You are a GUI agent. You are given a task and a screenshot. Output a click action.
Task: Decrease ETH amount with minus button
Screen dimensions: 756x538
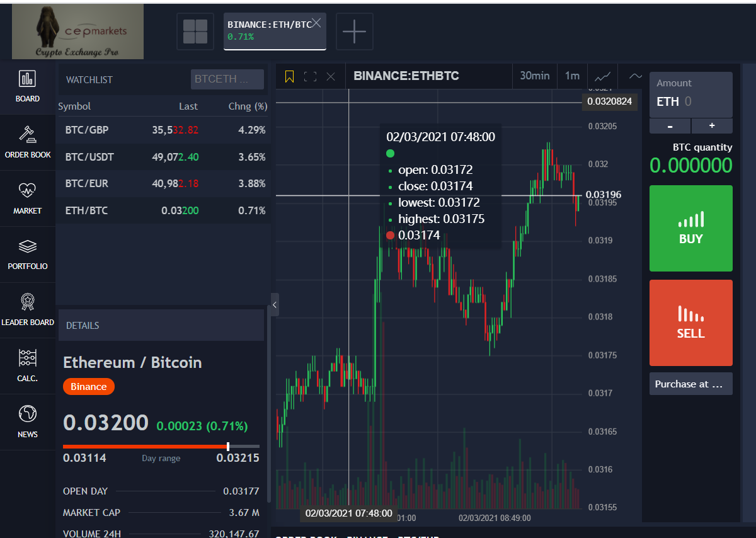coord(670,126)
